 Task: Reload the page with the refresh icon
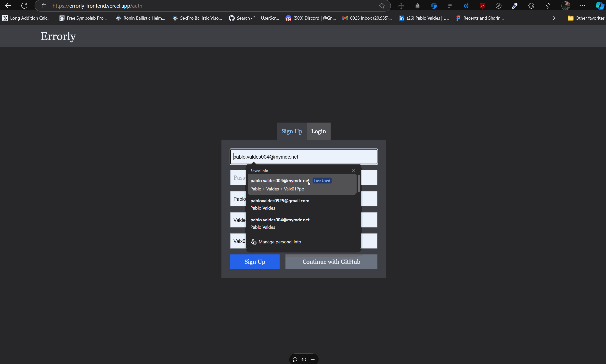coord(24,6)
